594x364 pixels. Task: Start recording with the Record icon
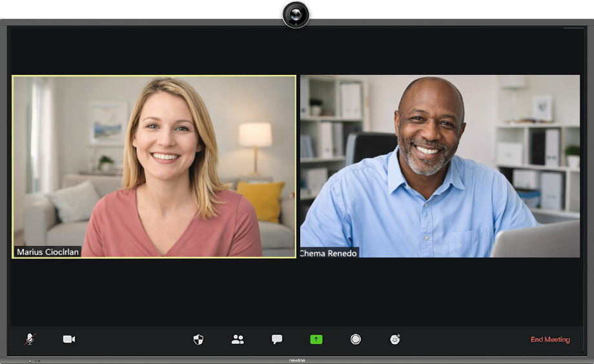pos(356,339)
